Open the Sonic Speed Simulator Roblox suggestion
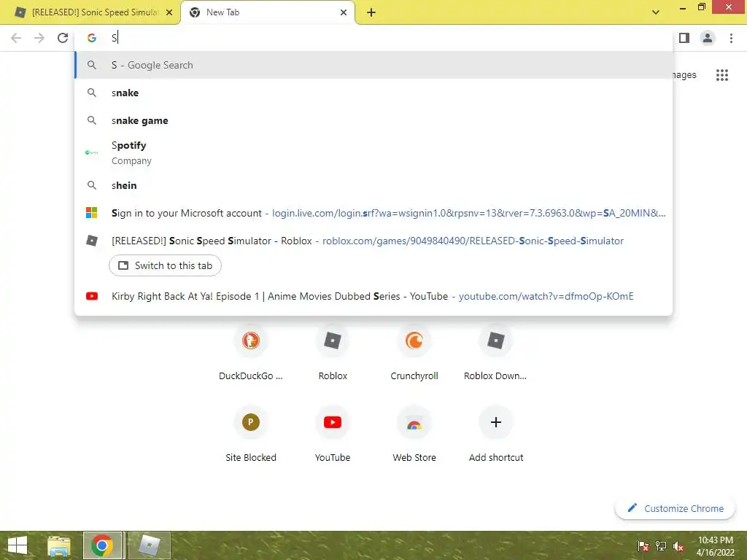 tap(374, 241)
